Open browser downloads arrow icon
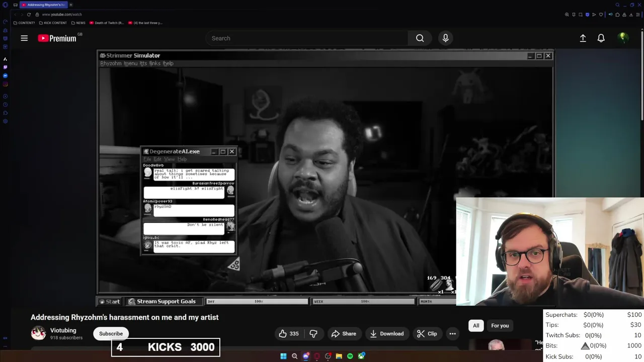The image size is (644, 362). (x=631, y=15)
